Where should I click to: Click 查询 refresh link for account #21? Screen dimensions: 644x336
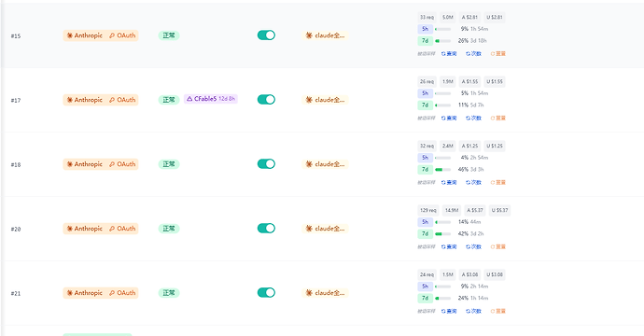pos(449,312)
